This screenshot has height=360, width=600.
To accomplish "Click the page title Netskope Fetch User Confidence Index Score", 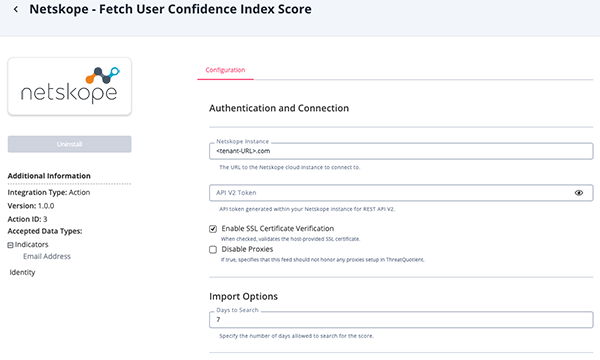I will tap(170, 9).
